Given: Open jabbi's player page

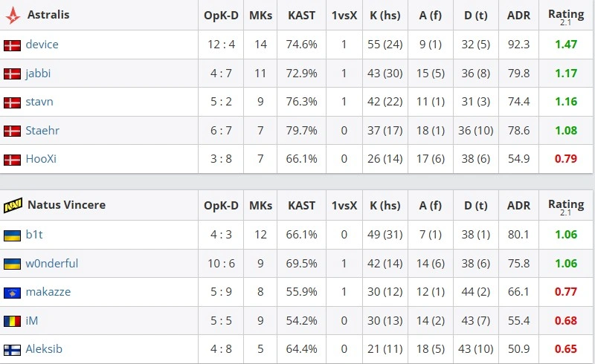Looking at the screenshot, I should [38, 74].
